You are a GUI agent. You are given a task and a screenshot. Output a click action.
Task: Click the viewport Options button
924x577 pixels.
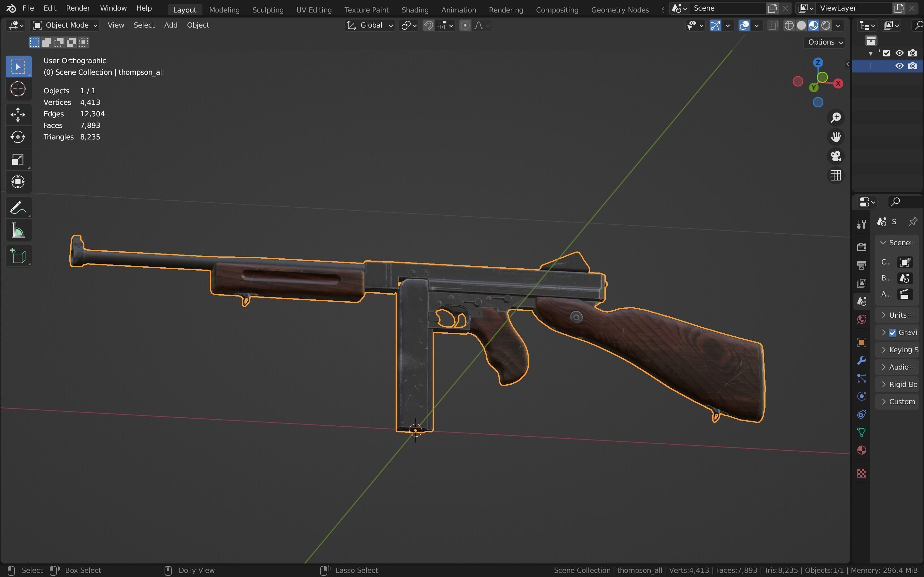tap(825, 42)
